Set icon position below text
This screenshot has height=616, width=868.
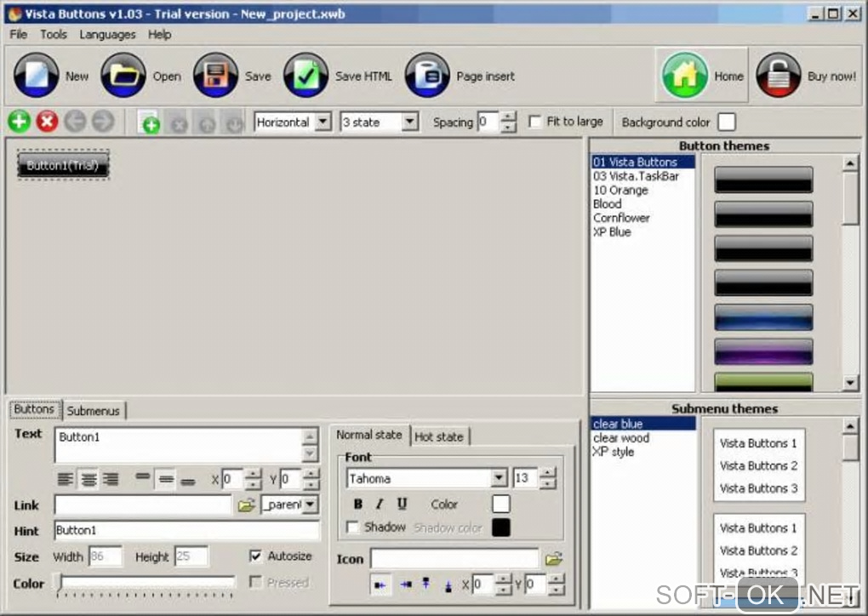(448, 585)
